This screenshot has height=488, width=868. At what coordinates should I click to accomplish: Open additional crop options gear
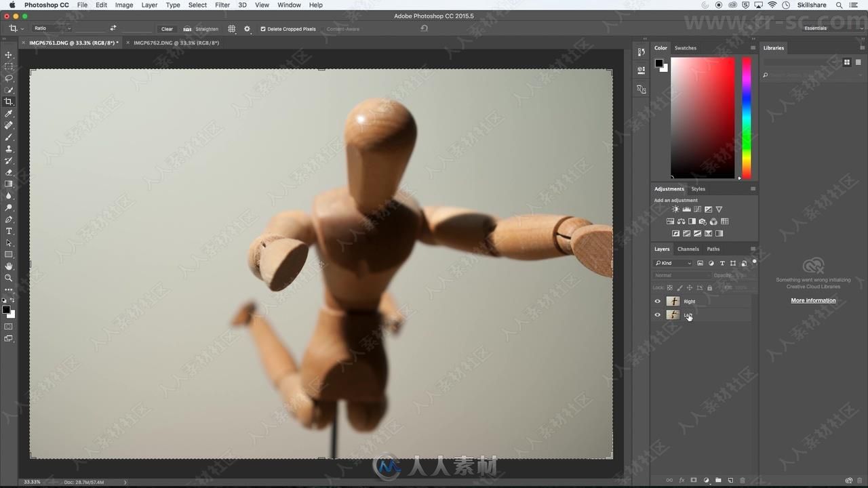[247, 29]
